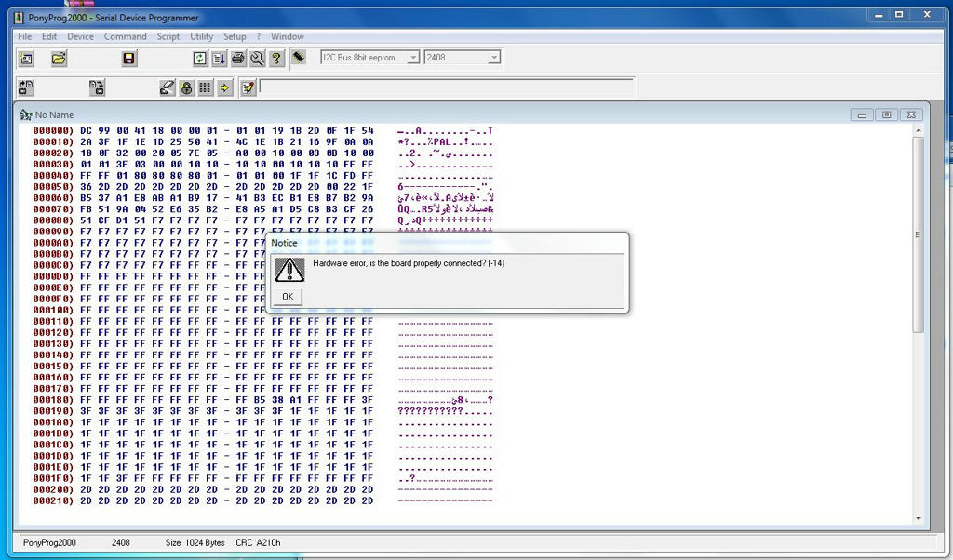
Task: Open the device family dropdown I2C Bus 8bit eeprom
Action: tap(370, 57)
